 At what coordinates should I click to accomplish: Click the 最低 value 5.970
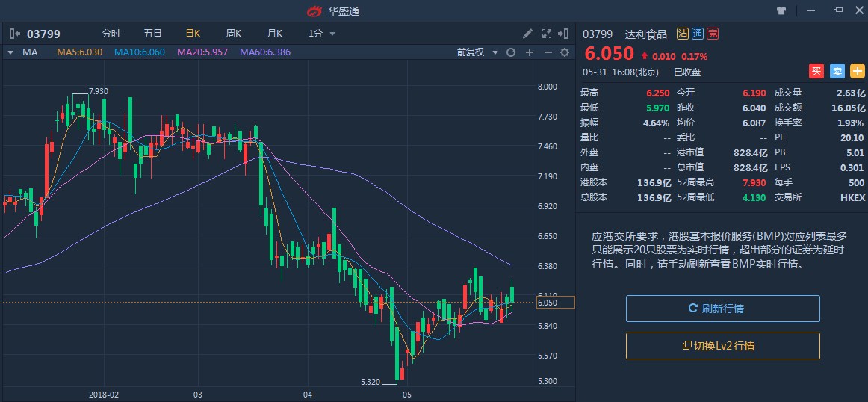coord(658,108)
